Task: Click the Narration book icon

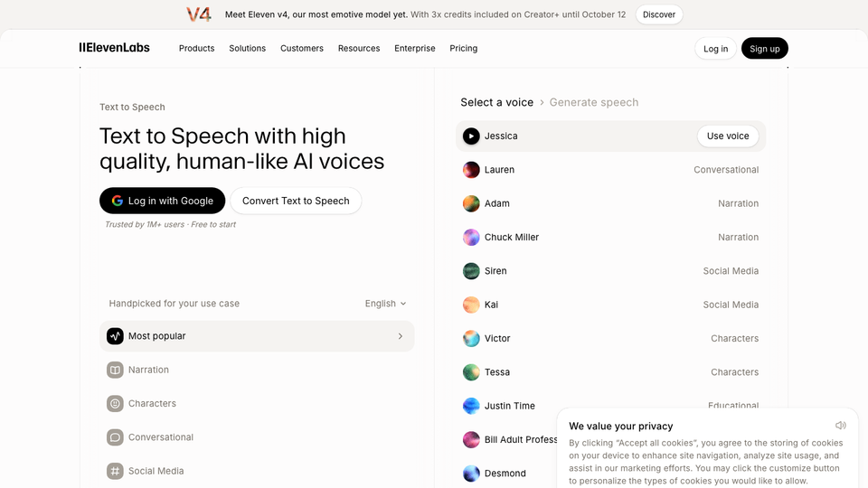Action: click(115, 371)
